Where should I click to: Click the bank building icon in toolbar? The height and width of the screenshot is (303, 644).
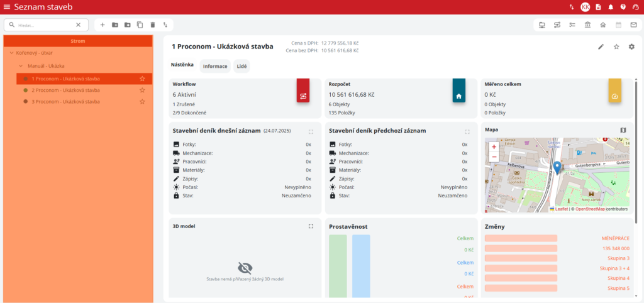tap(587, 25)
